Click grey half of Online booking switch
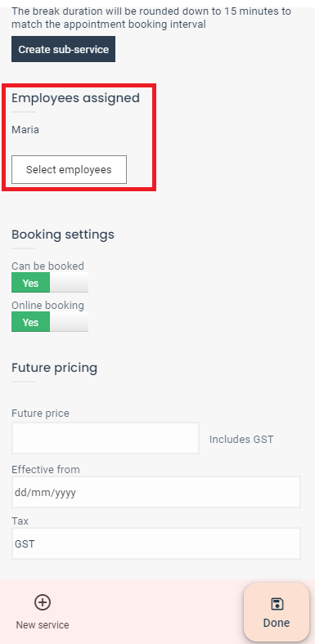The width and height of the screenshot is (315, 644). pyautogui.click(x=69, y=322)
